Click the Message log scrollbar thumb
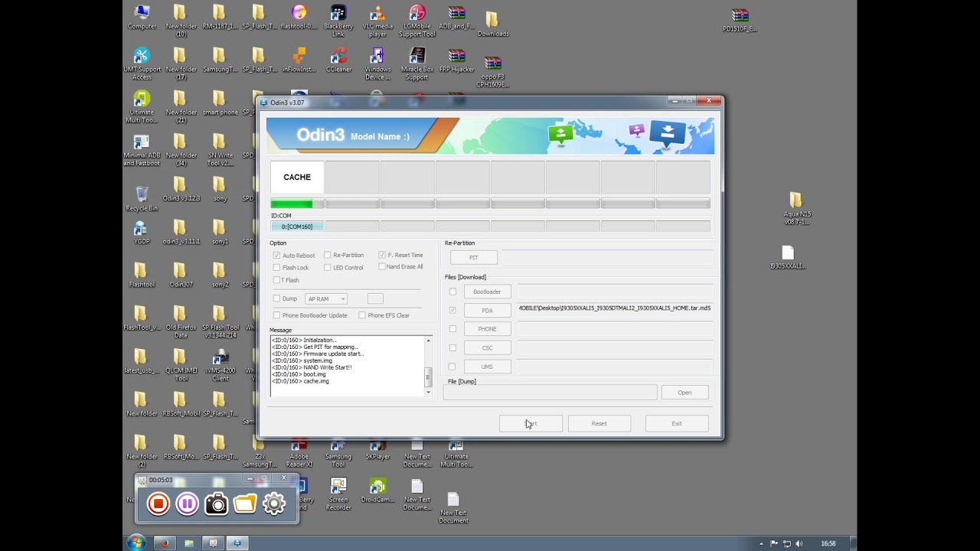The width and height of the screenshot is (980, 551). pyautogui.click(x=429, y=377)
